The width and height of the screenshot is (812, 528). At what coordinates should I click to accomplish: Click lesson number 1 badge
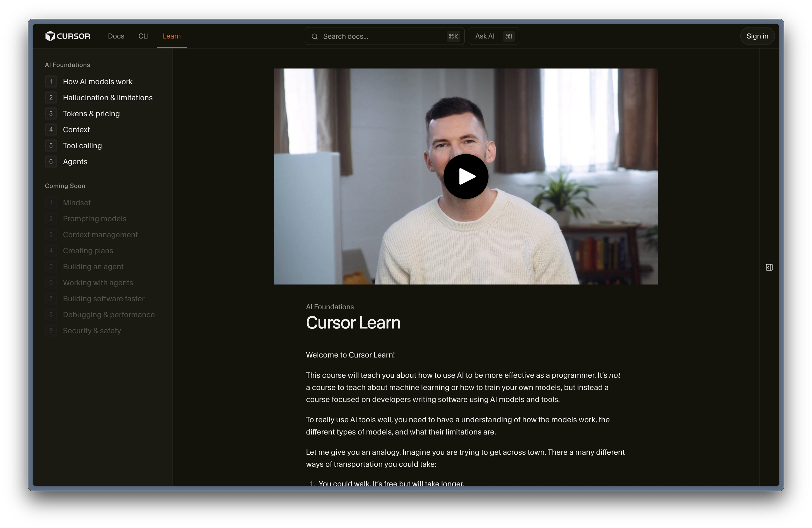point(51,81)
